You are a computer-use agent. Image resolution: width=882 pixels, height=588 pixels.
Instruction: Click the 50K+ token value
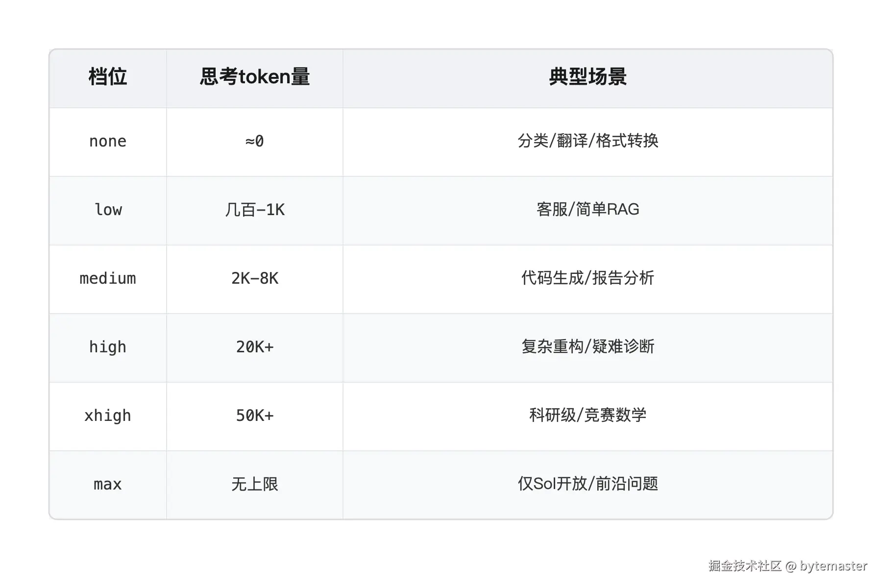(255, 416)
